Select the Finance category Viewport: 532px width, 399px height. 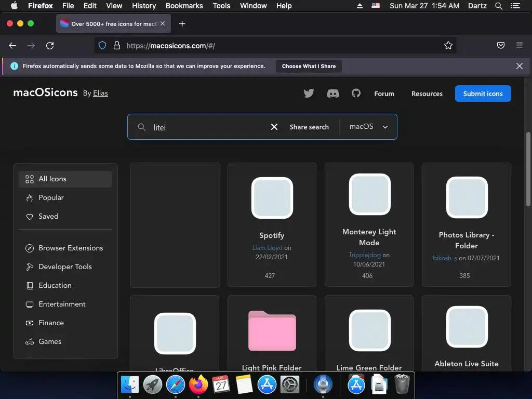pos(65,323)
